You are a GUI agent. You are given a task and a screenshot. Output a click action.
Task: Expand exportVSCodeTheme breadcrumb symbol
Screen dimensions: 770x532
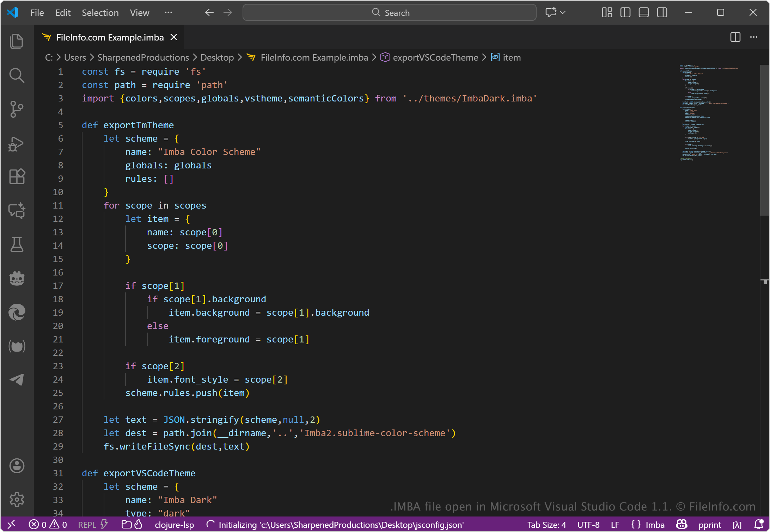[435, 57]
